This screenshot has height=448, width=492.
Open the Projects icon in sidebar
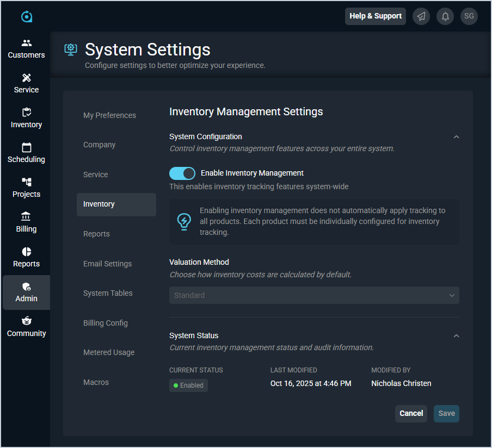tap(26, 182)
